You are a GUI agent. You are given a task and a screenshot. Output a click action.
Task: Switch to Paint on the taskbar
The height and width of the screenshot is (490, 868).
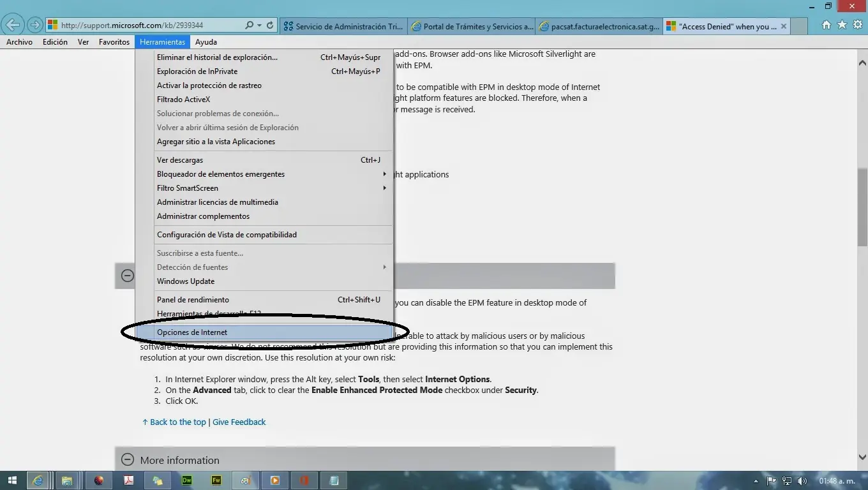(x=245, y=480)
